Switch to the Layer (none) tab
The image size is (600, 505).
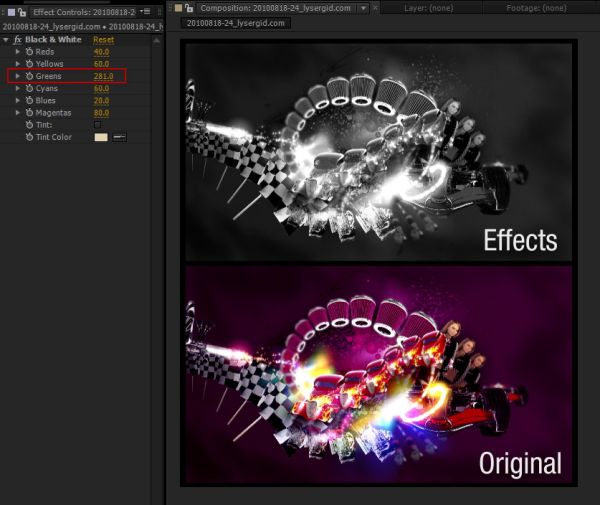point(429,8)
